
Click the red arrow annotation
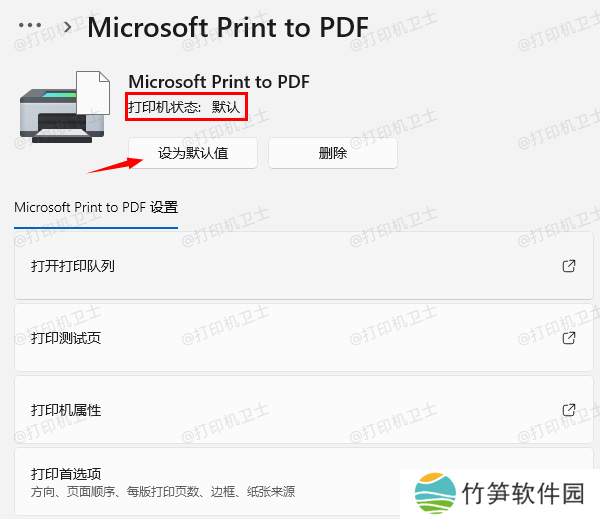click(115, 165)
